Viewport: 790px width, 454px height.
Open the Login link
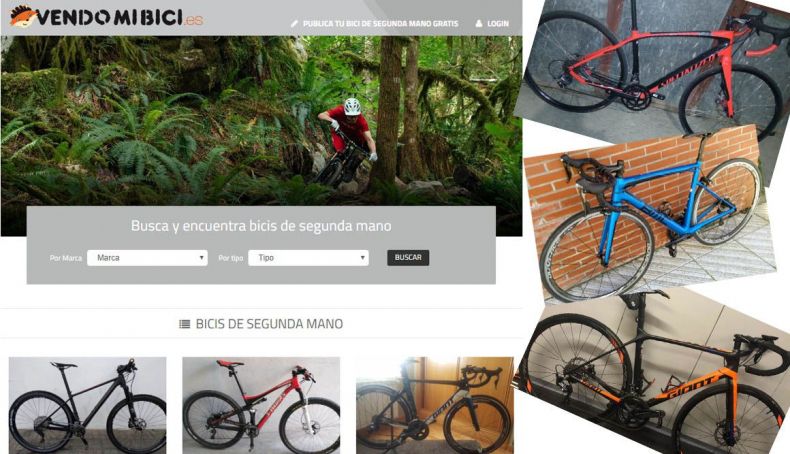[498, 23]
